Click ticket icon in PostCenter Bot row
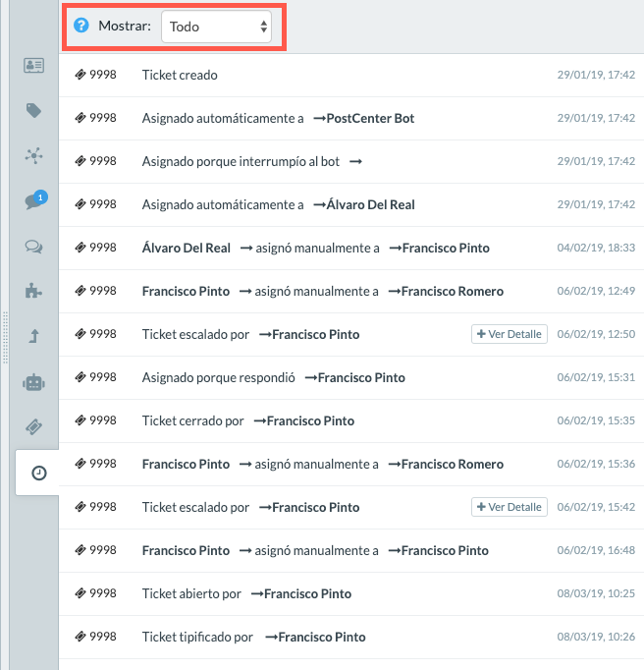644x670 pixels. (x=80, y=118)
